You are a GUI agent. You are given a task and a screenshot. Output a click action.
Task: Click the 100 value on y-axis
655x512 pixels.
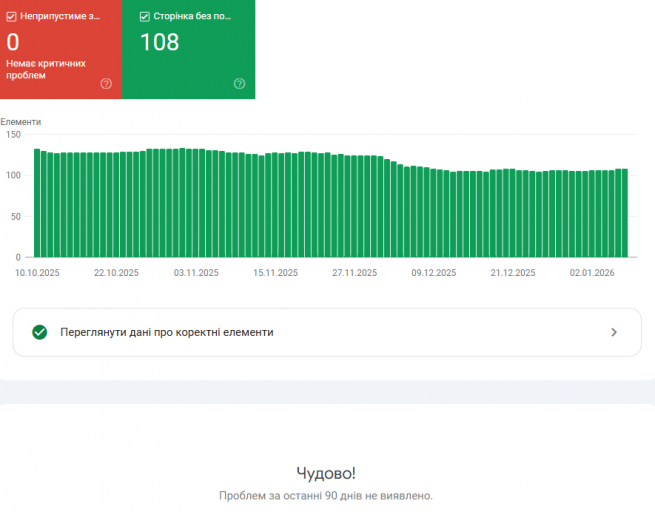tap(13, 175)
